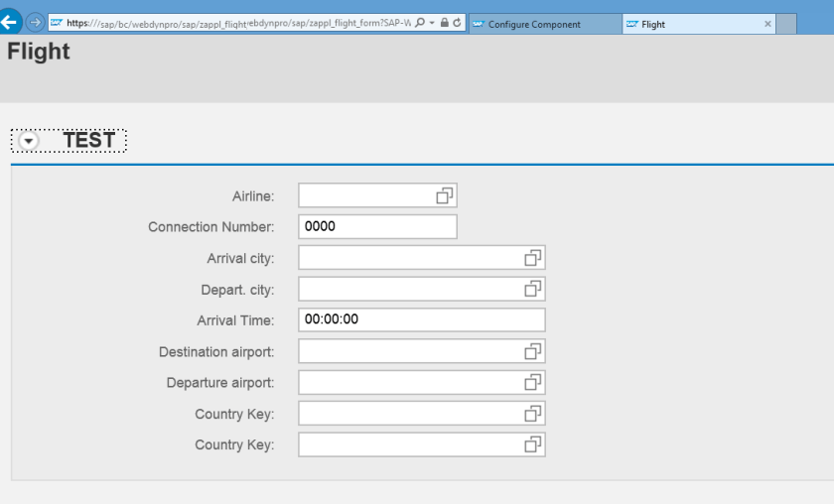Open value help for Arrival city

point(533,258)
